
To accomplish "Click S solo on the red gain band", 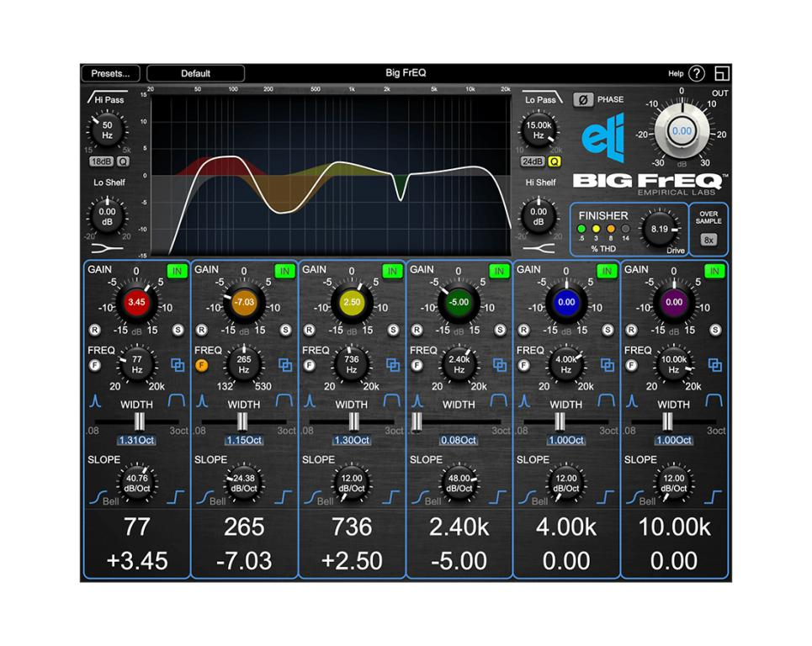I will [178, 330].
